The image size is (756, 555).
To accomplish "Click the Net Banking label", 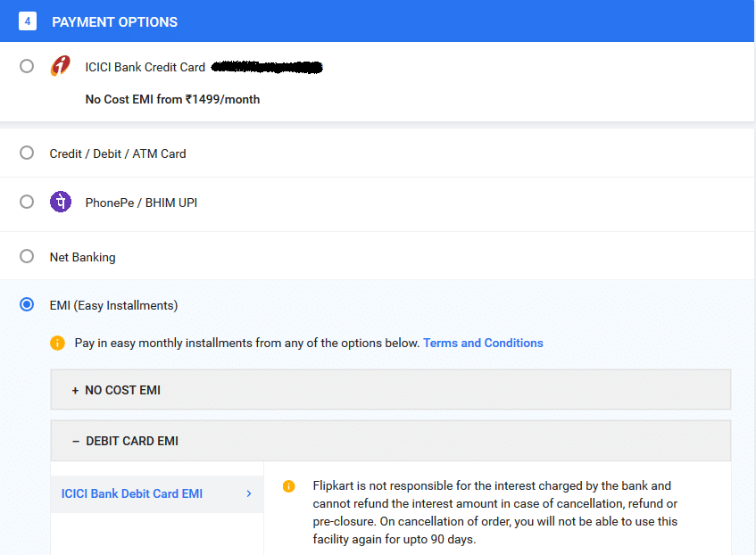I will [82, 258].
